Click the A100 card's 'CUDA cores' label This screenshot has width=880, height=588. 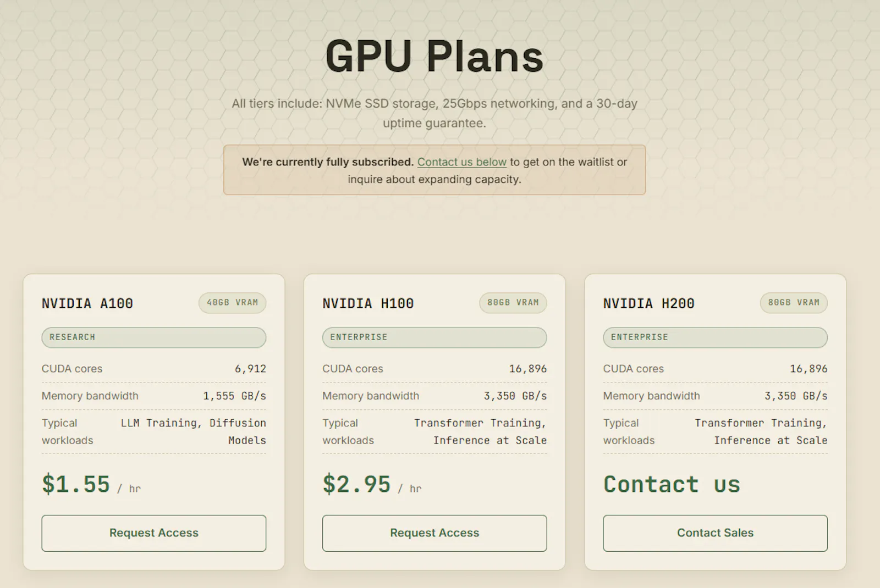(x=72, y=369)
